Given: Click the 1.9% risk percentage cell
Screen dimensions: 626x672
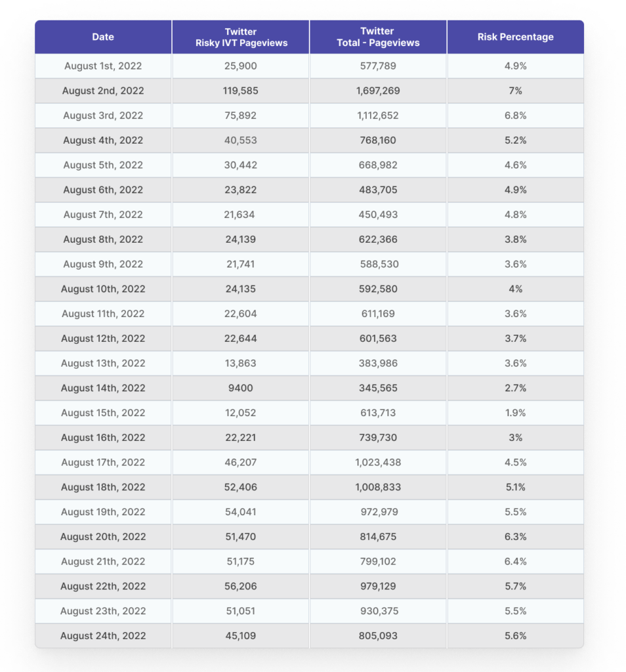Looking at the screenshot, I should [x=515, y=413].
